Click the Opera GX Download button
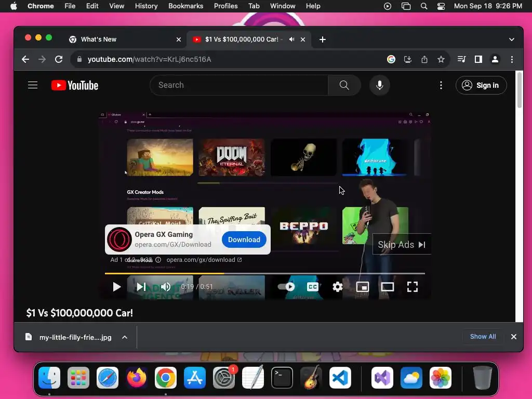Viewport: 532px width, 399px height. [244, 240]
